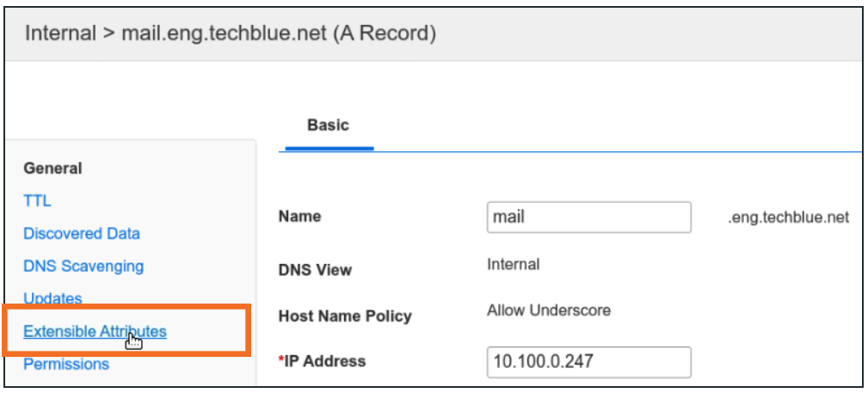Select the General section in sidebar

click(x=52, y=169)
